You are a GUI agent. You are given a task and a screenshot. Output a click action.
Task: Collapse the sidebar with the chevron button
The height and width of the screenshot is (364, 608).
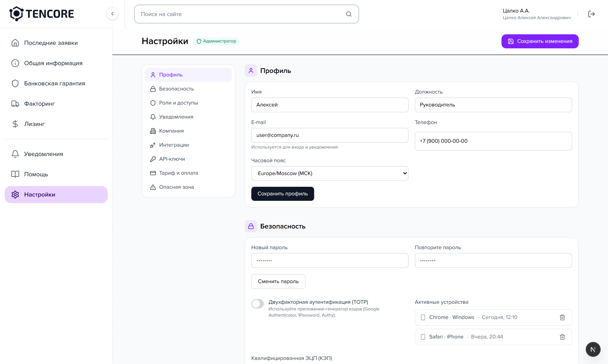112,14
